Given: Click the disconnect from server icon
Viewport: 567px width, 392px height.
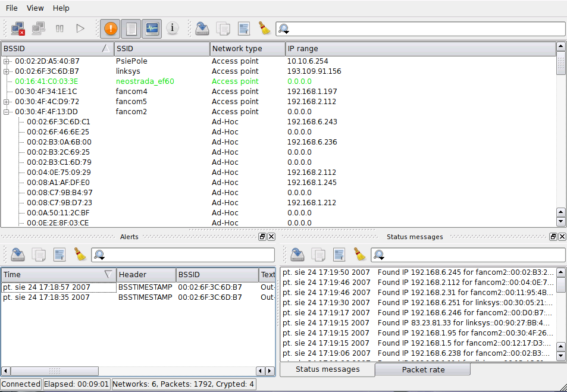Looking at the screenshot, I should click(18, 28).
